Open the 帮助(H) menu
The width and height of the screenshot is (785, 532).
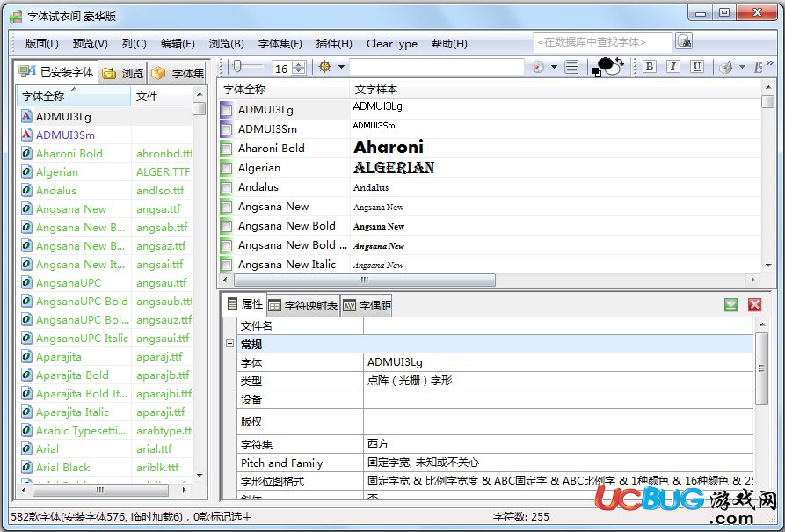[449, 44]
